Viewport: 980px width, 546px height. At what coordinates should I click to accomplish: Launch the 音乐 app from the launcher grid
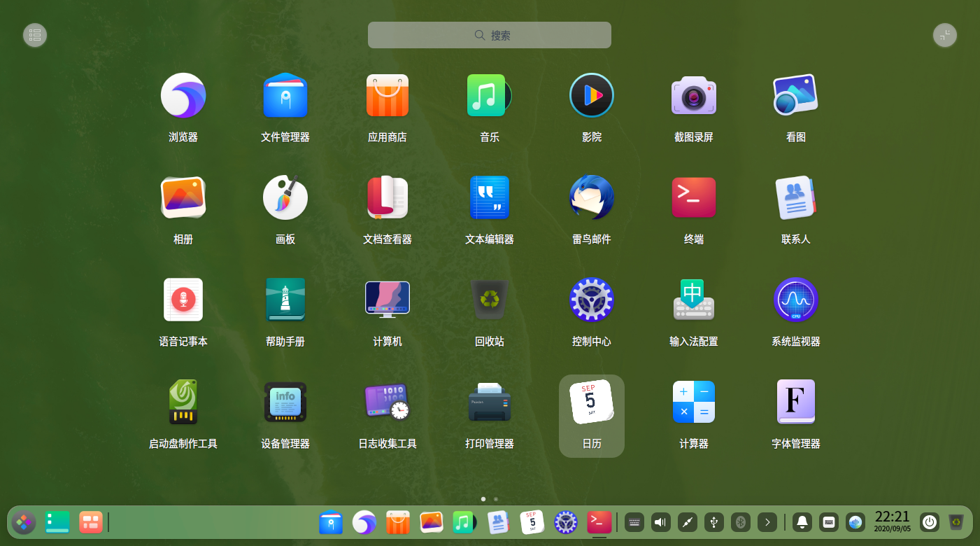tap(490, 96)
